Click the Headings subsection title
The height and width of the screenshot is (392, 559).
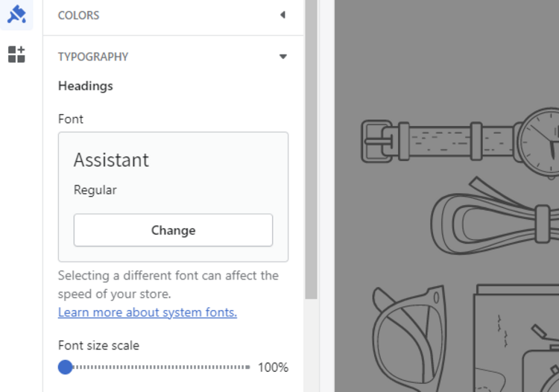pos(86,86)
